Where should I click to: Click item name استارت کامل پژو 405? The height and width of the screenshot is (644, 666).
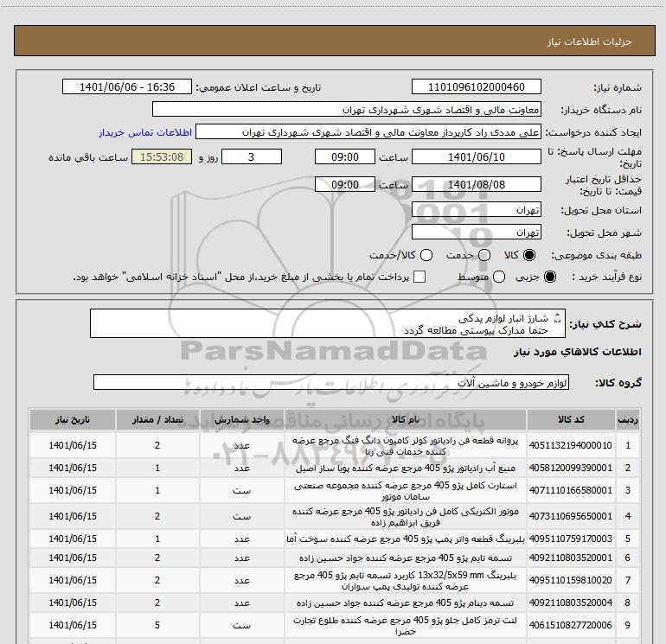click(405, 491)
